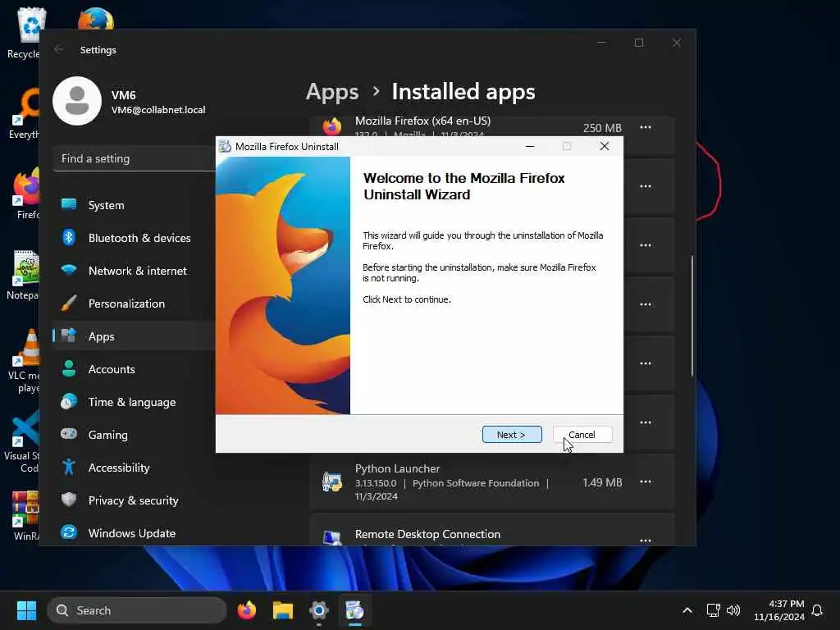Open more options for Remote Desktop Connection
Viewport: 840px width, 630px height.
point(646,541)
